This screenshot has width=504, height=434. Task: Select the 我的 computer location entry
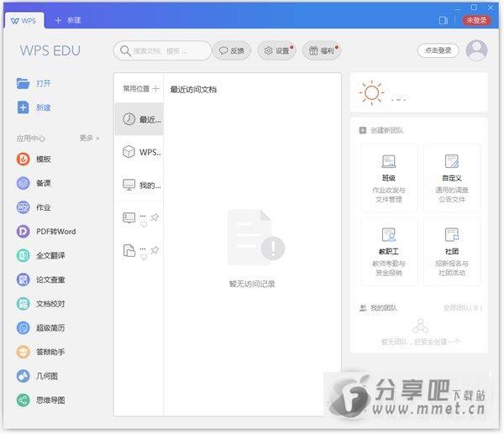tap(139, 185)
